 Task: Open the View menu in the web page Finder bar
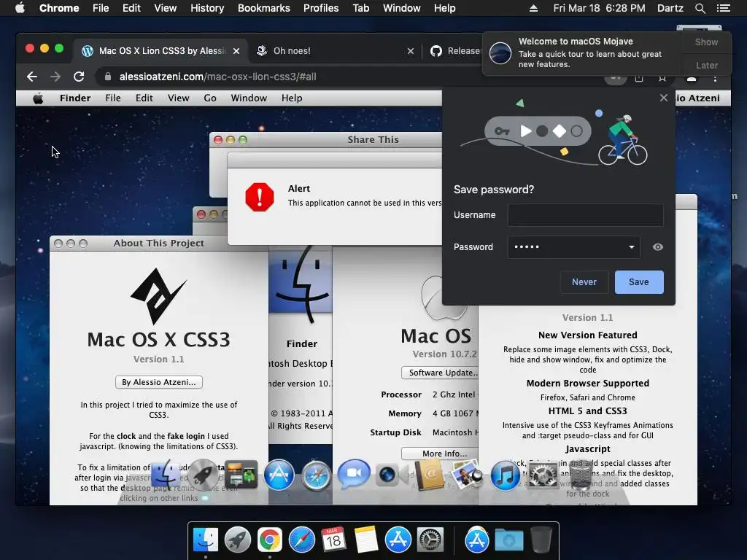(178, 98)
